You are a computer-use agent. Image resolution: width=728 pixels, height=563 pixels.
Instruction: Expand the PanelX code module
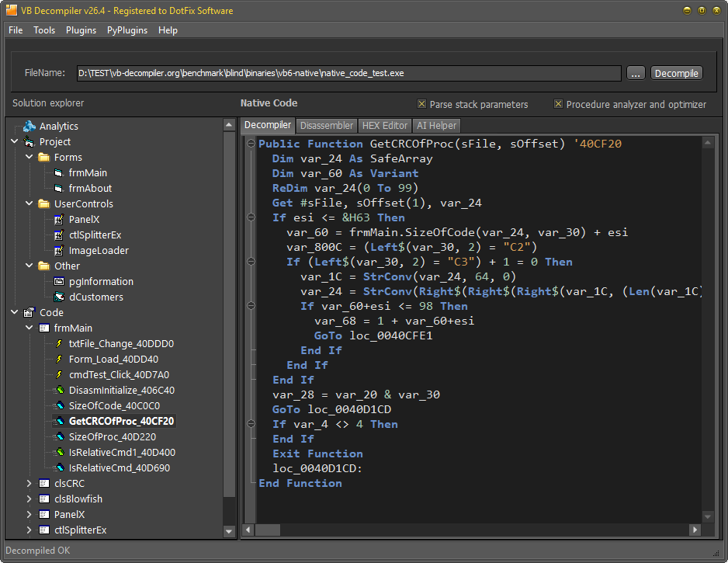click(29, 514)
